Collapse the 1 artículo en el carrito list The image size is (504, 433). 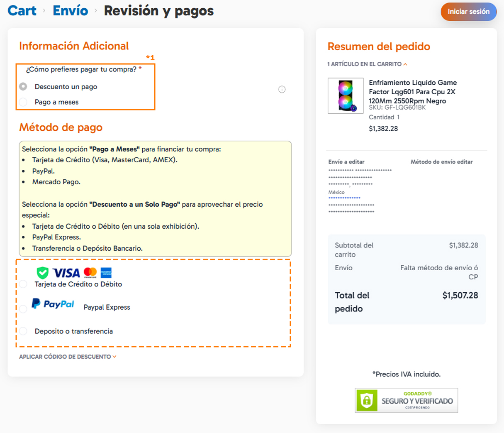point(367,64)
